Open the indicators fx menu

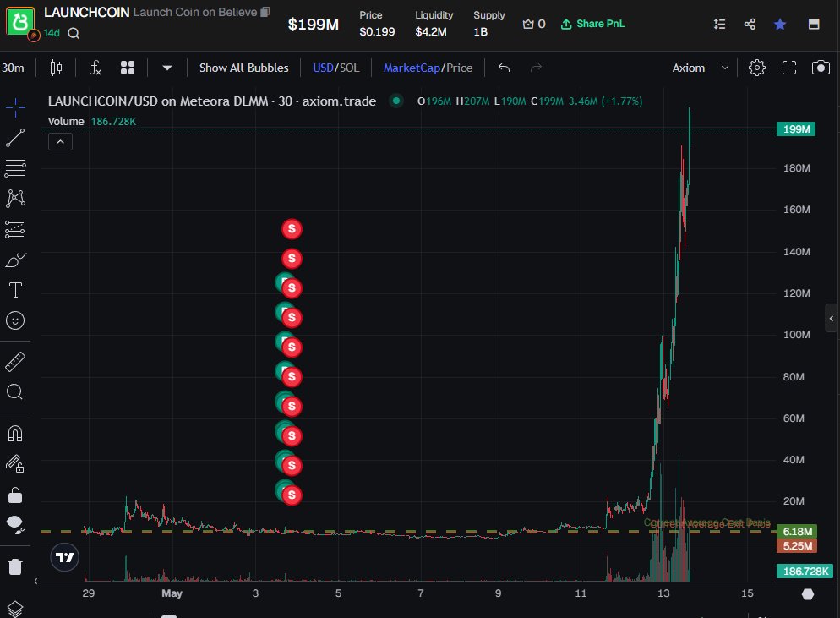point(95,68)
